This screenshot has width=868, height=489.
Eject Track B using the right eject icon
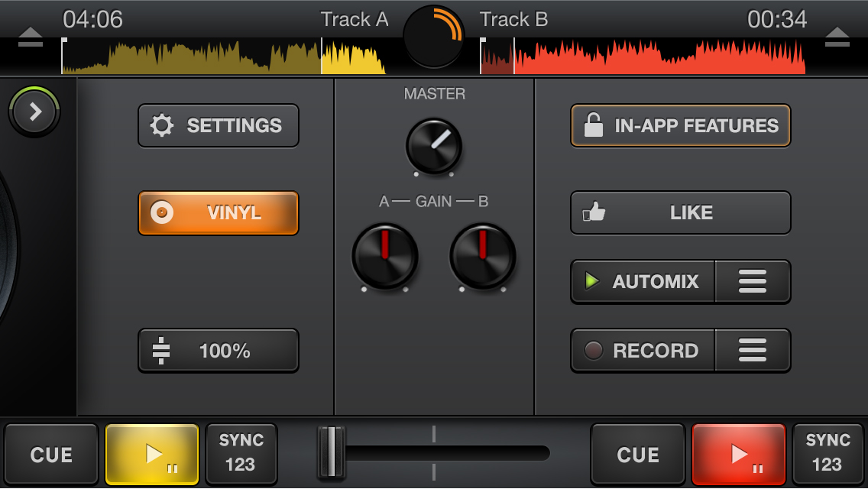837,37
